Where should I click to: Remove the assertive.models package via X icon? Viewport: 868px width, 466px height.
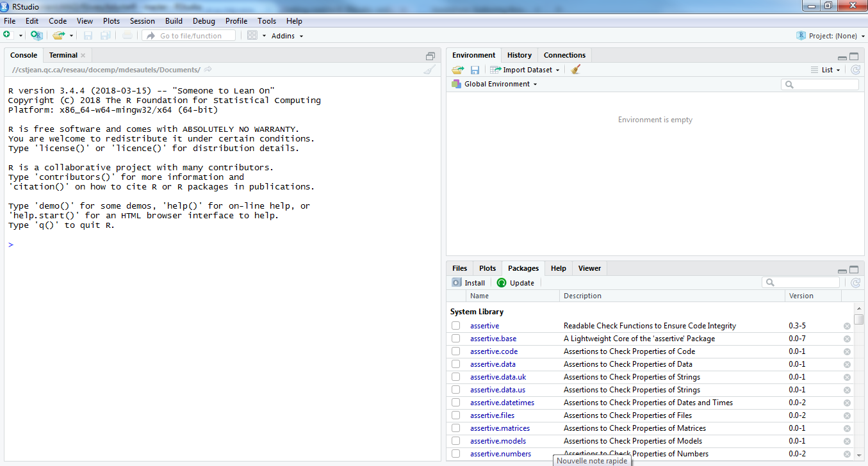click(847, 441)
